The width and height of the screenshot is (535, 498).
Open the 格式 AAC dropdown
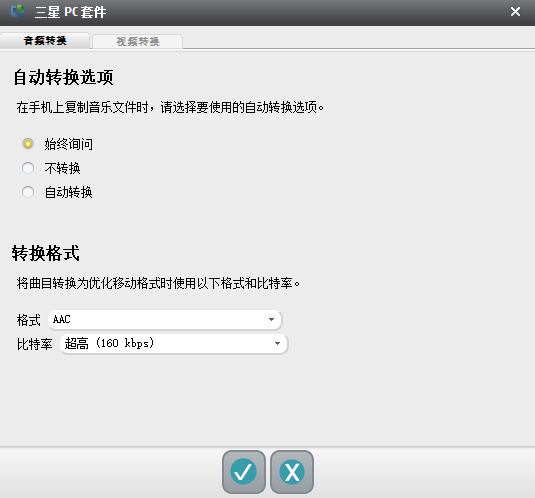(165, 320)
